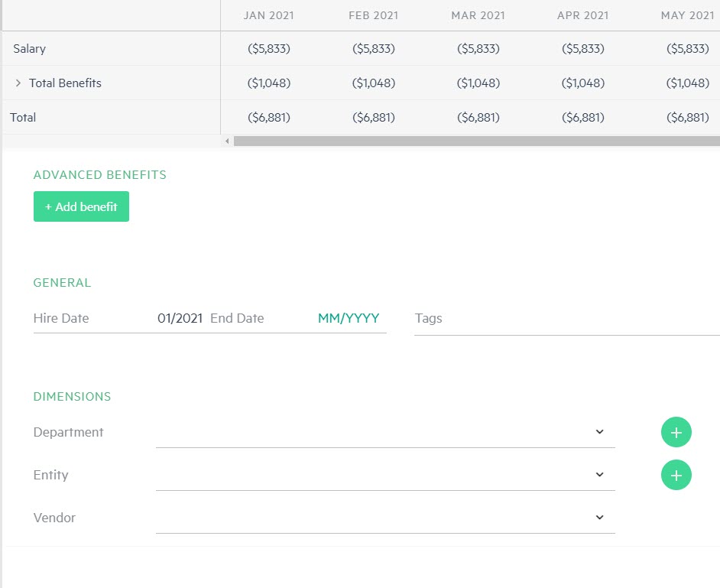
Task: Click the Salary amount for JAN 2021
Action: tap(269, 48)
